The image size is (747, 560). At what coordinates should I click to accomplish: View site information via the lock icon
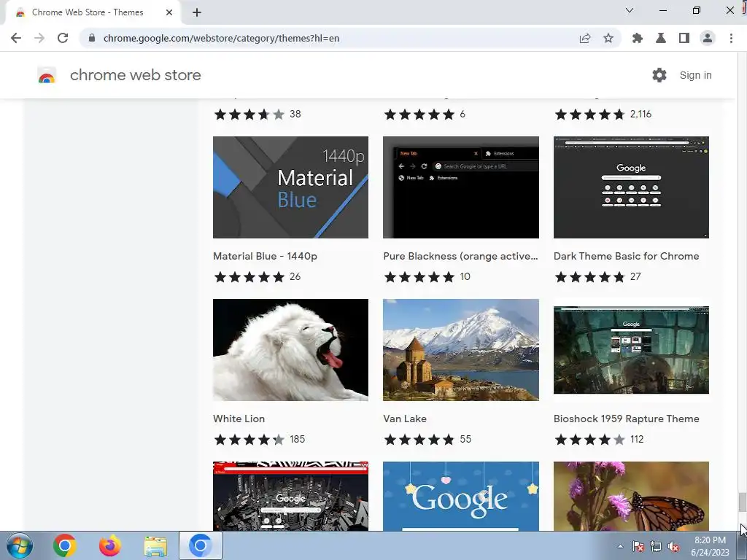tap(93, 38)
